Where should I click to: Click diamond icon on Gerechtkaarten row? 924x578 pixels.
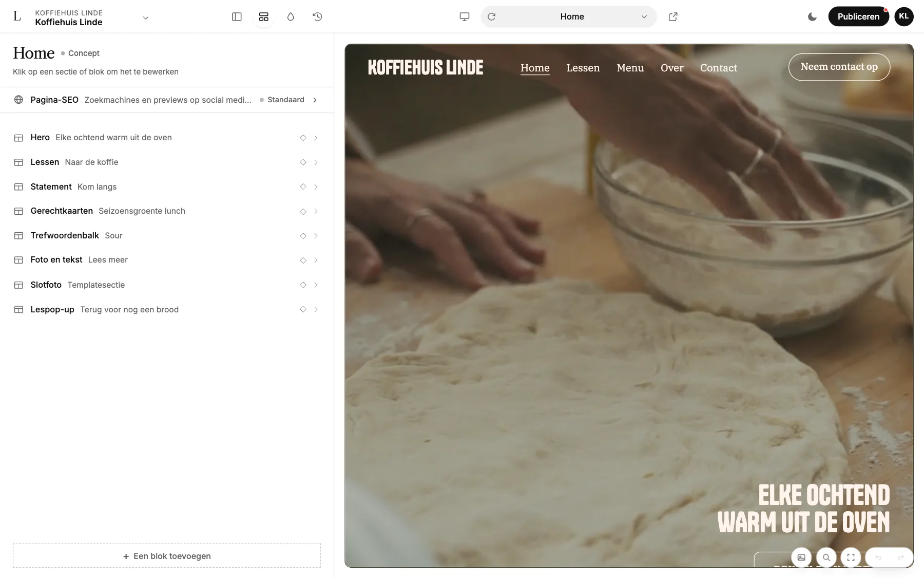point(303,211)
